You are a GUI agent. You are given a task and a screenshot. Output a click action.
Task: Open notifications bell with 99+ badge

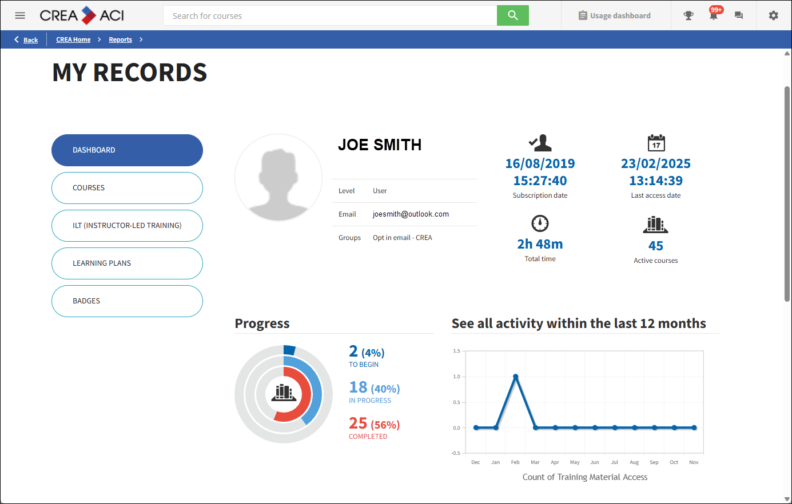714,16
